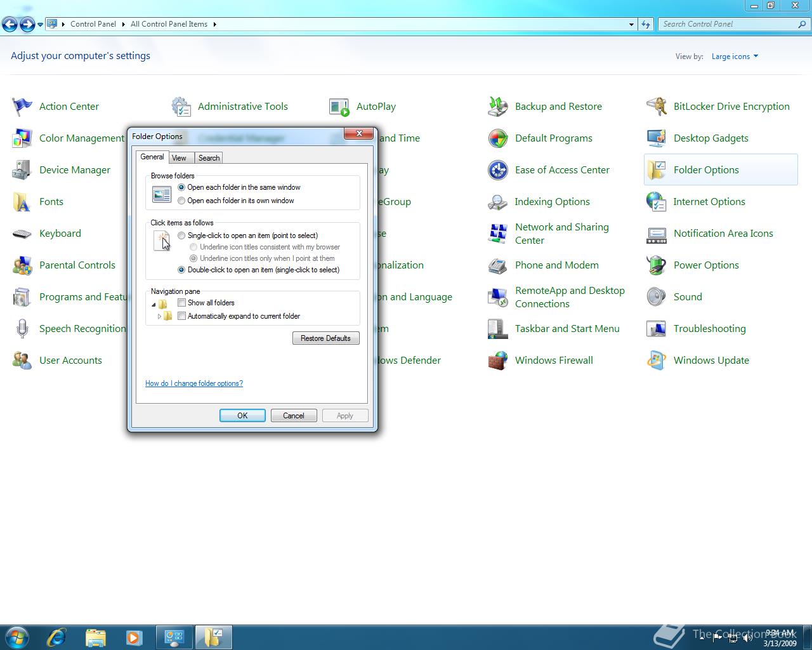The image size is (812, 650).
Task: Open the Windows Start button
Action: (x=17, y=637)
